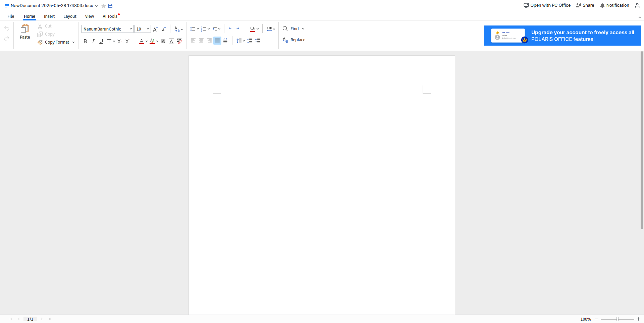Click the numbered list icon
This screenshot has height=323, width=644.
(x=204, y=29)
